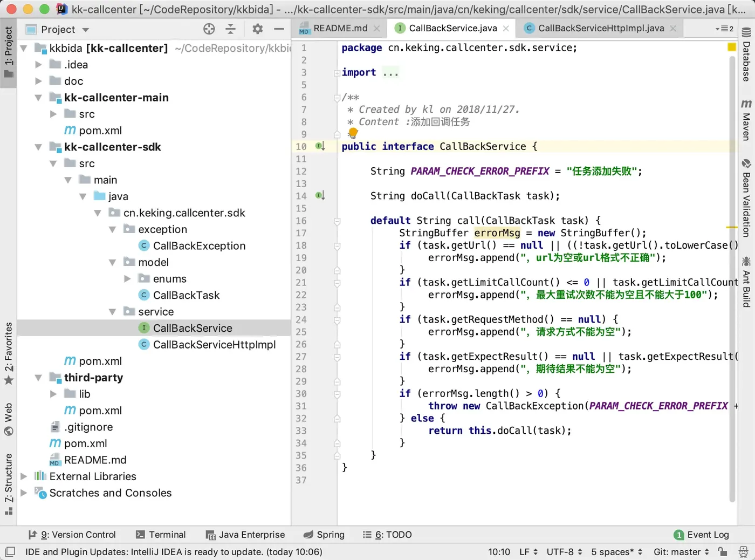Open the 6: TODO tool window
Image resolution: width=755 pixels, height=560 pixels.
click(x=387, y=535)
